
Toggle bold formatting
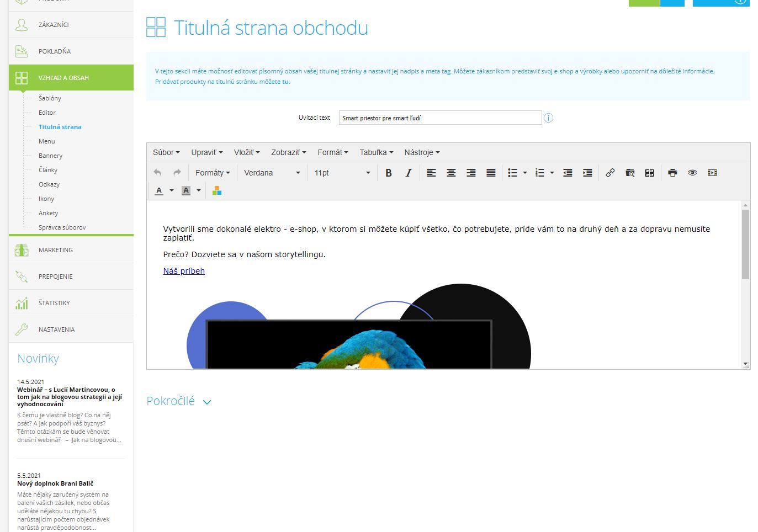click(389, 173)
